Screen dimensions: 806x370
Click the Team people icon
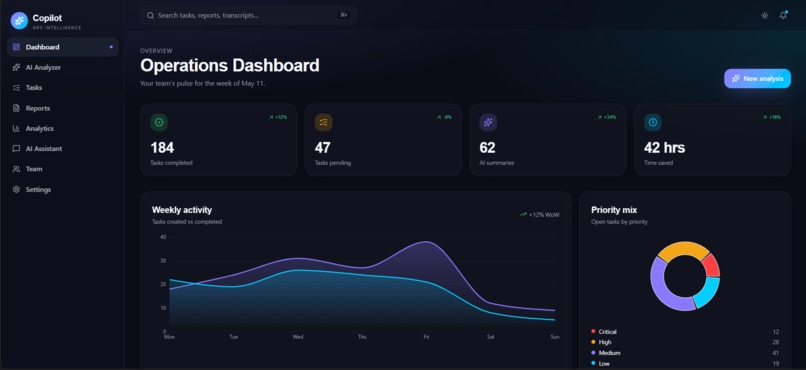tap(16, 169)
